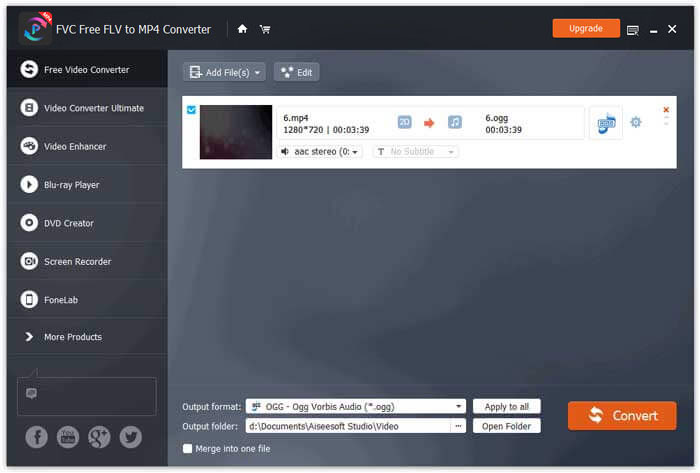Click the Blu-ray Player play icon

[29, 185]
